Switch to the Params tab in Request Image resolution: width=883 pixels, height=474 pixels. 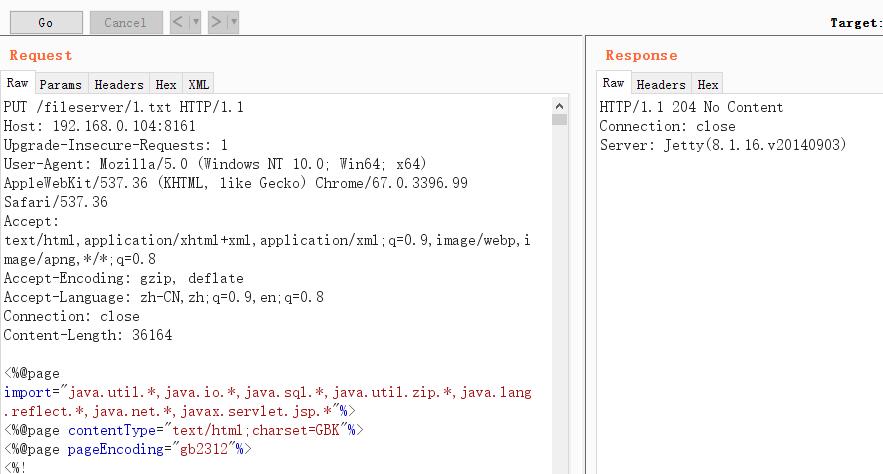click(61, 85)
